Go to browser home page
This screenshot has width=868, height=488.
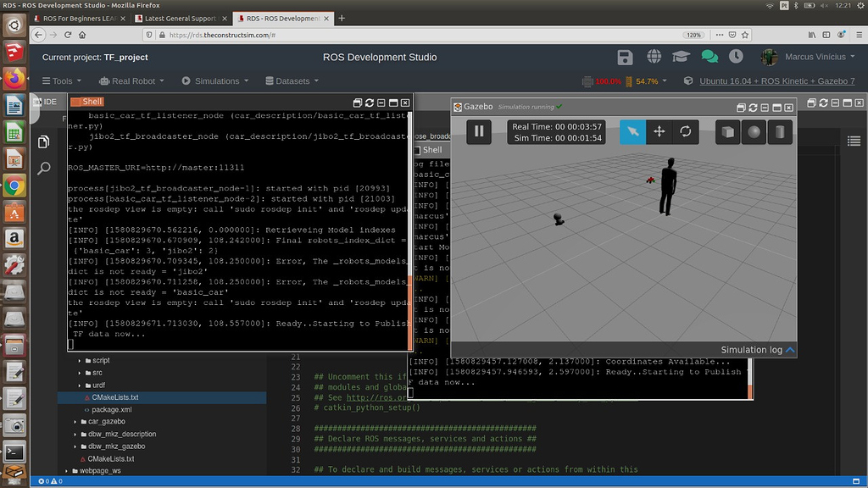pyautogui.click(x=82, y=35)
